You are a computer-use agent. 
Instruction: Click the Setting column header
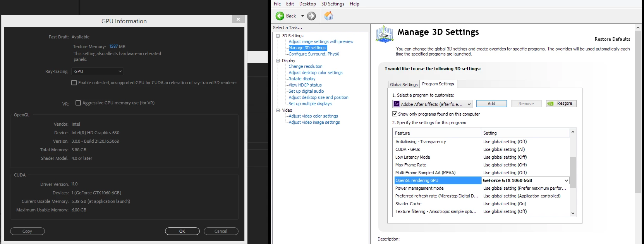point(526,133)
